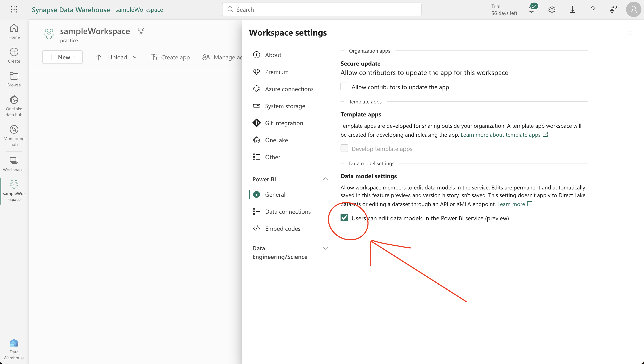644x364 pixels.
Task: Open the help question mark icon
Action: click(x=593, y=10)
